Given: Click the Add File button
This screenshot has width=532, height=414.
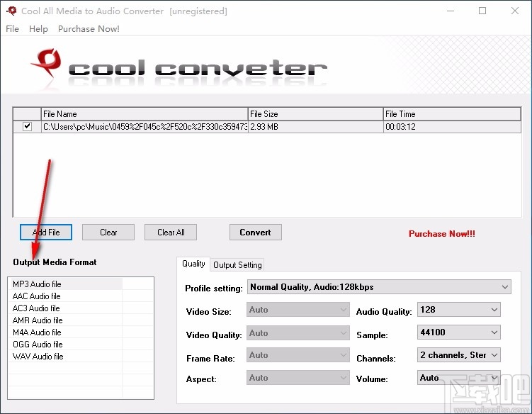Looking at the screenshot, I should [x=46, y=233].
